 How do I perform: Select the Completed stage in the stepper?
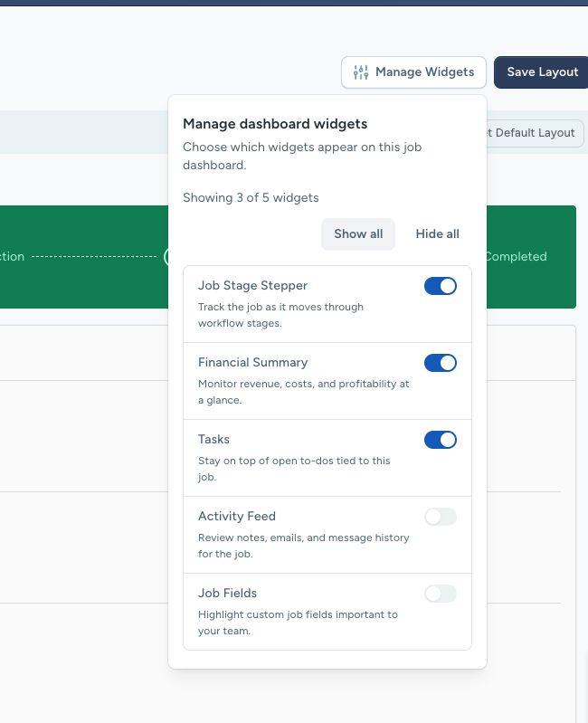click(x=516, y=257)
